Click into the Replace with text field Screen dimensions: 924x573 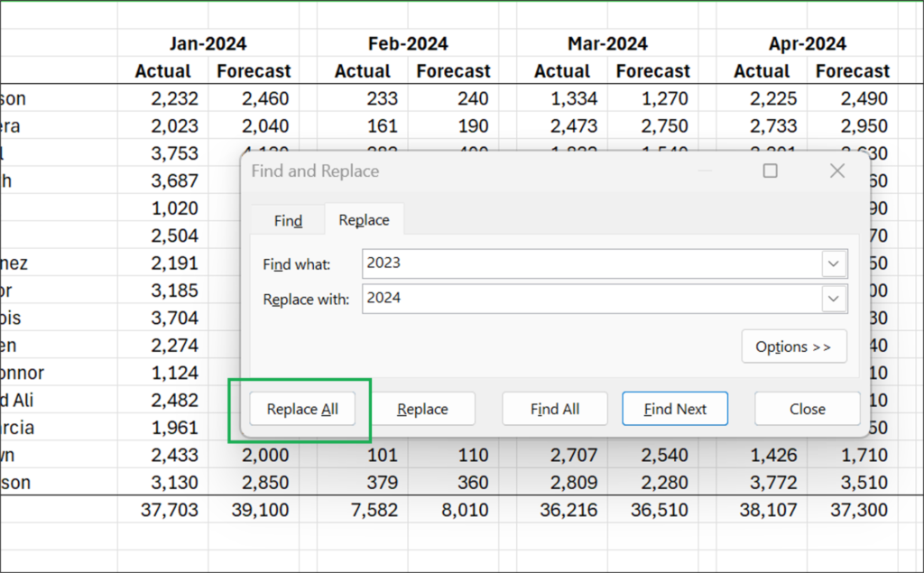coord(591,299)
